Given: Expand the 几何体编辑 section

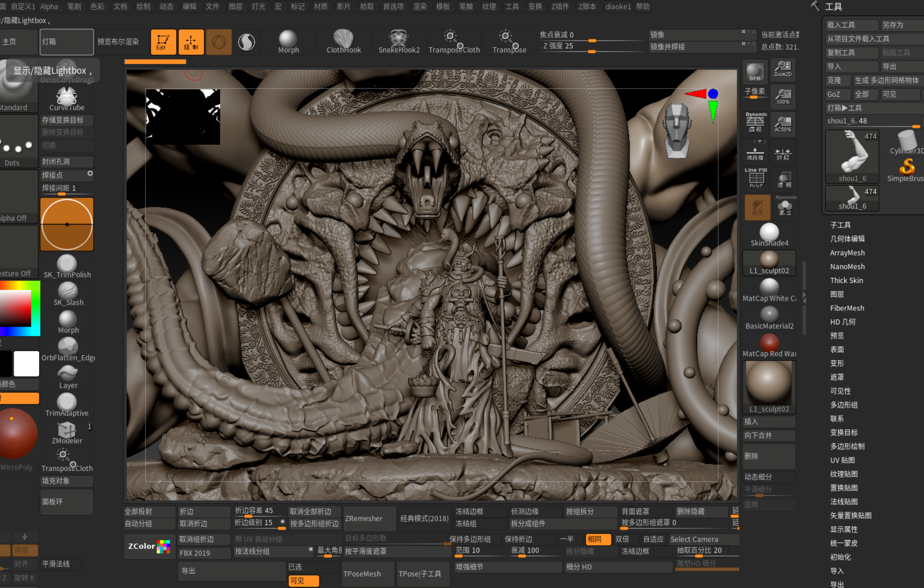Looking at the screenshot, I should click(x=847, y=239).
